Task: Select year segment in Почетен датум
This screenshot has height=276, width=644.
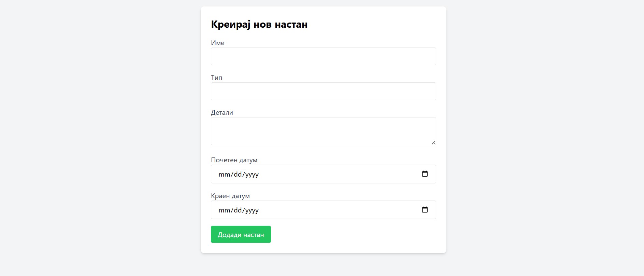Action: click(x=252, y=175)
